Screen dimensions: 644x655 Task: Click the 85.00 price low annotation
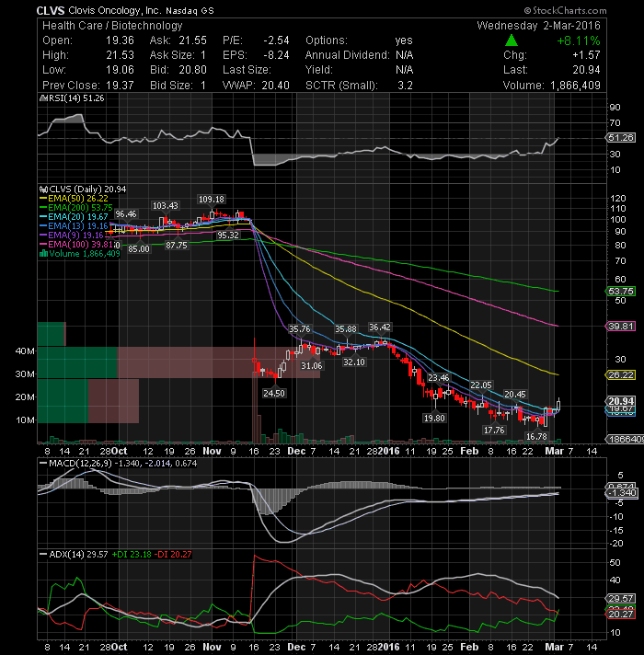click(139, 249)
